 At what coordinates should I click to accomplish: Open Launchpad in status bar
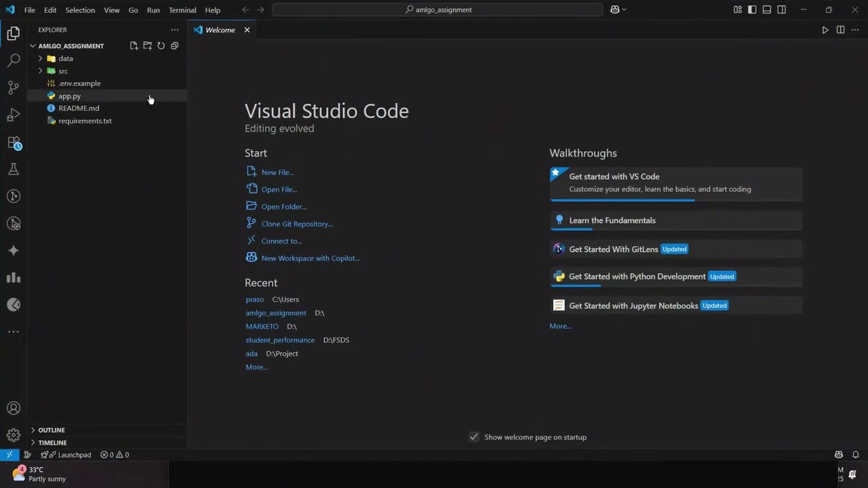66,455
